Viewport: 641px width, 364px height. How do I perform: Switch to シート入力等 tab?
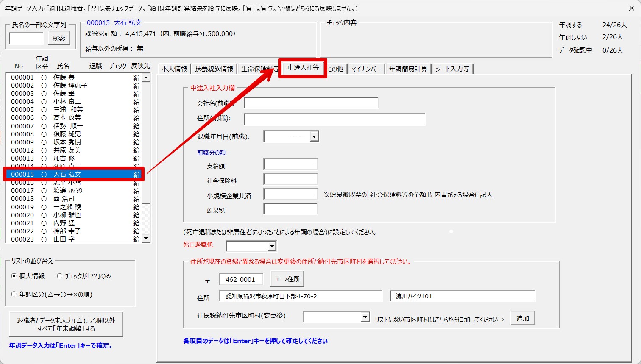[452, 69]
